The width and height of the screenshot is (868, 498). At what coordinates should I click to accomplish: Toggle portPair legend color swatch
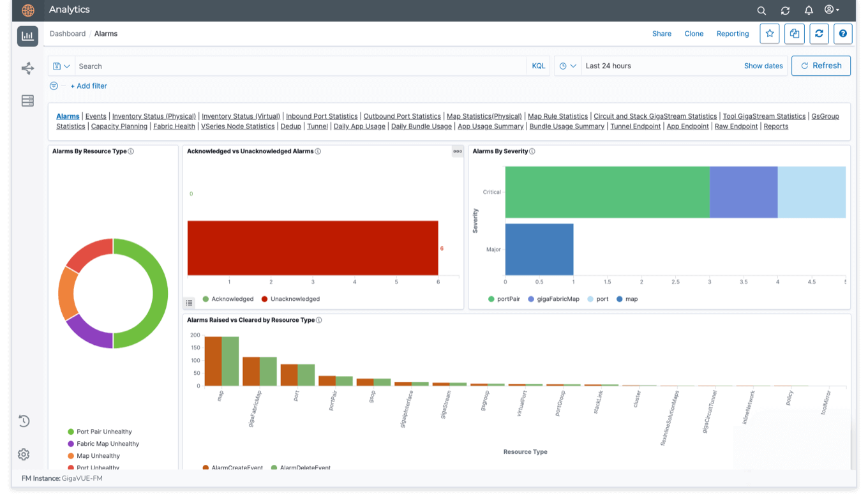[x=491, y=299]
